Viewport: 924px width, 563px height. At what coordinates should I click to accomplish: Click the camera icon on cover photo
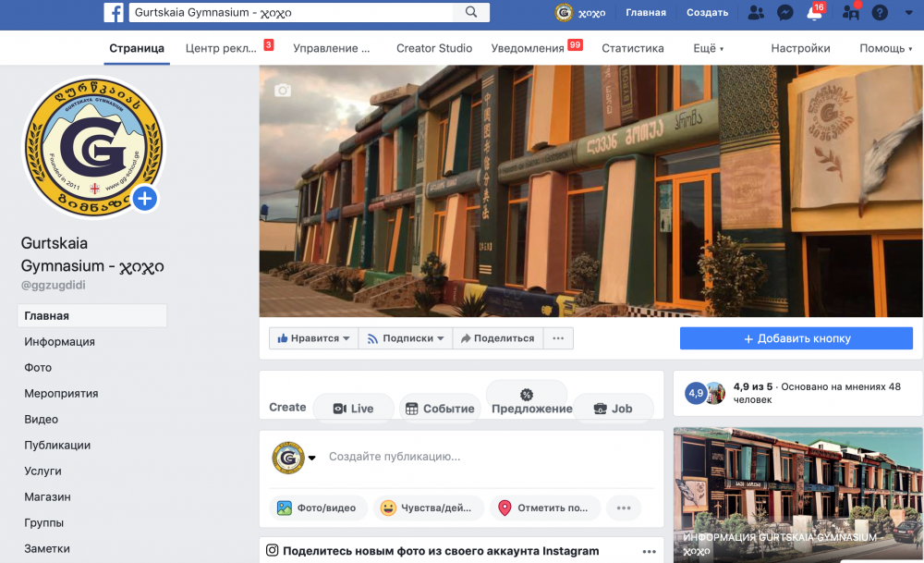point(282,90)
